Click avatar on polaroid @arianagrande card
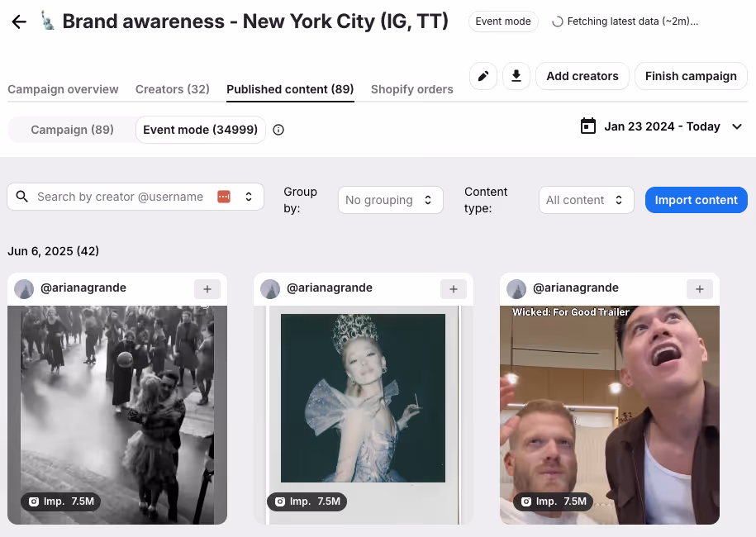 click(270, 289)
